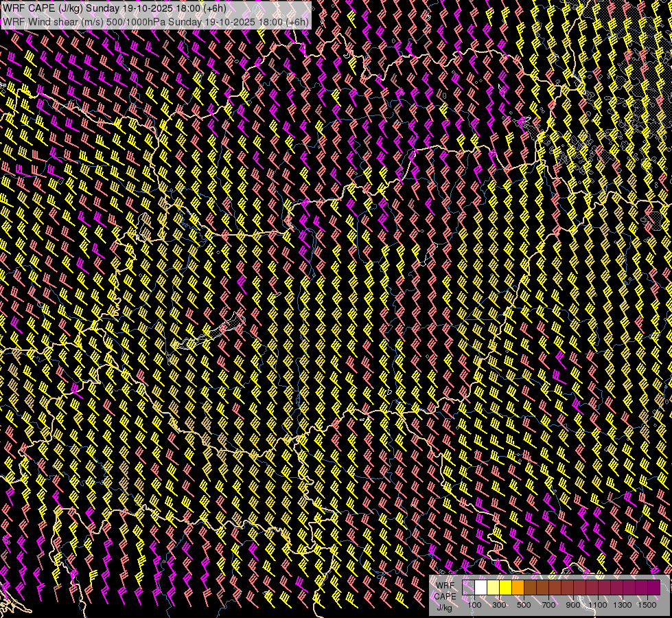Click the WRF CAPE title line
The image size is (672, 618).
click(x=115, y=8)
